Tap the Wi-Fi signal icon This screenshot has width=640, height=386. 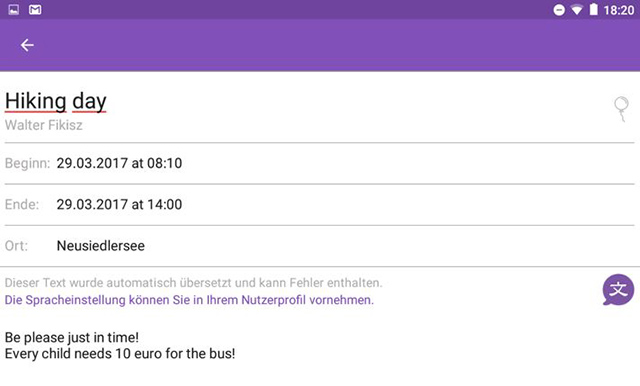[x=576, y=10]
